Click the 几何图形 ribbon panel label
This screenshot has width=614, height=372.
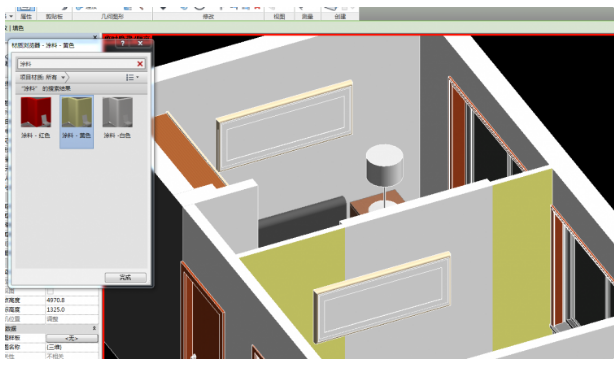[112, 16]
